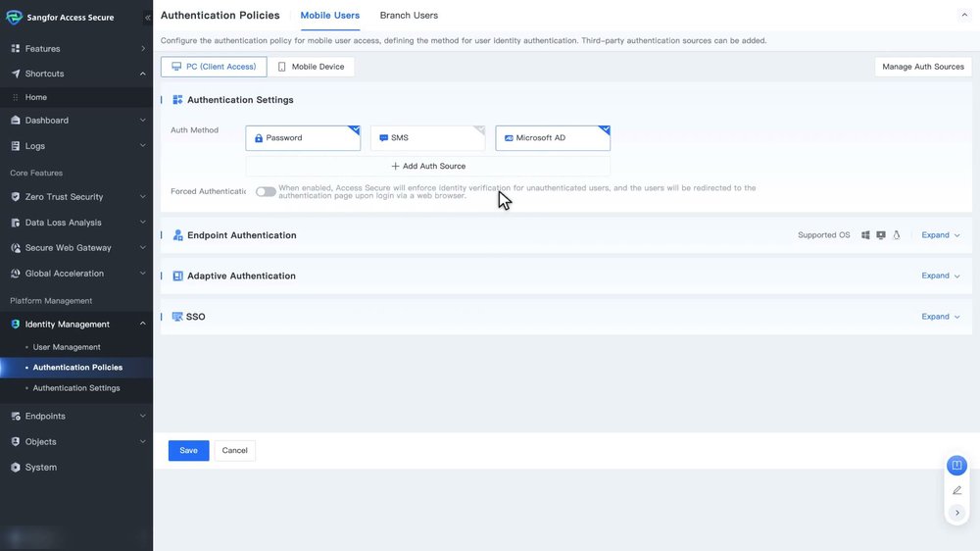The image size is (980, 551).
Task: Expand the SSO section
Action: [941, 317]
